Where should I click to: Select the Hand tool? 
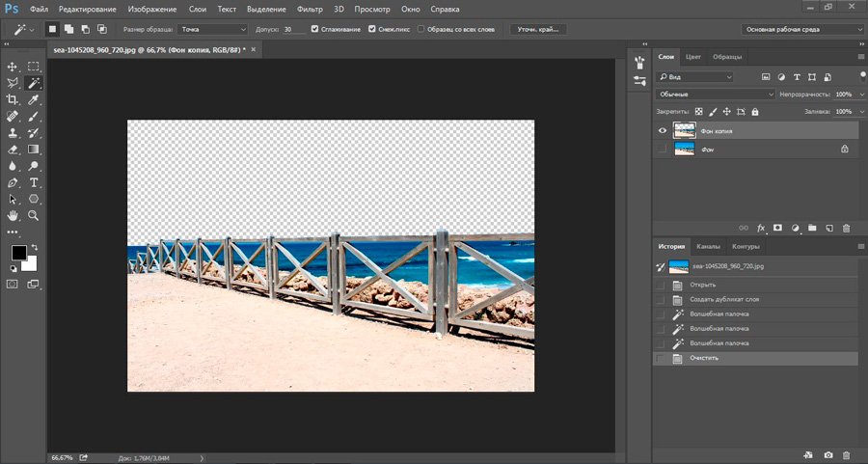coord(13,215)
